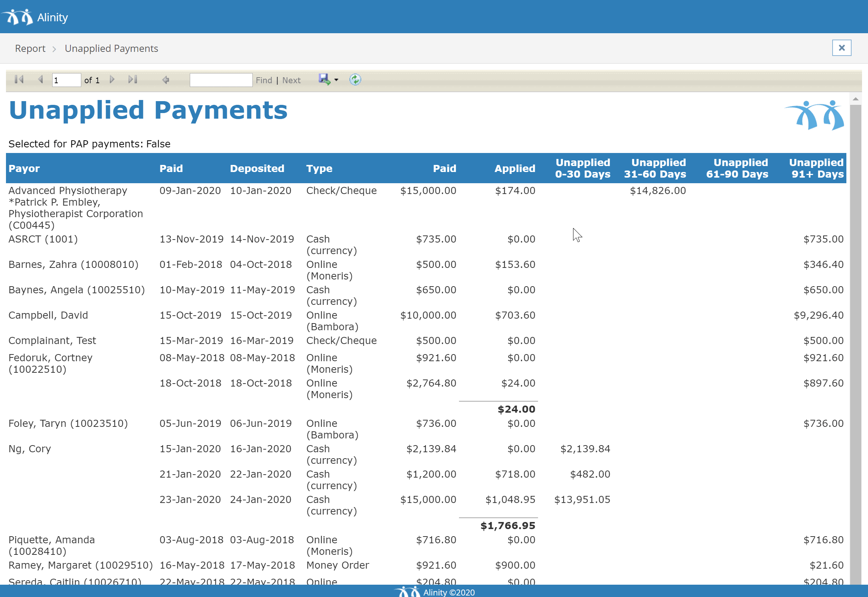
Task: Click Alinity ©2020 footer text
Action: click(449, 592)
